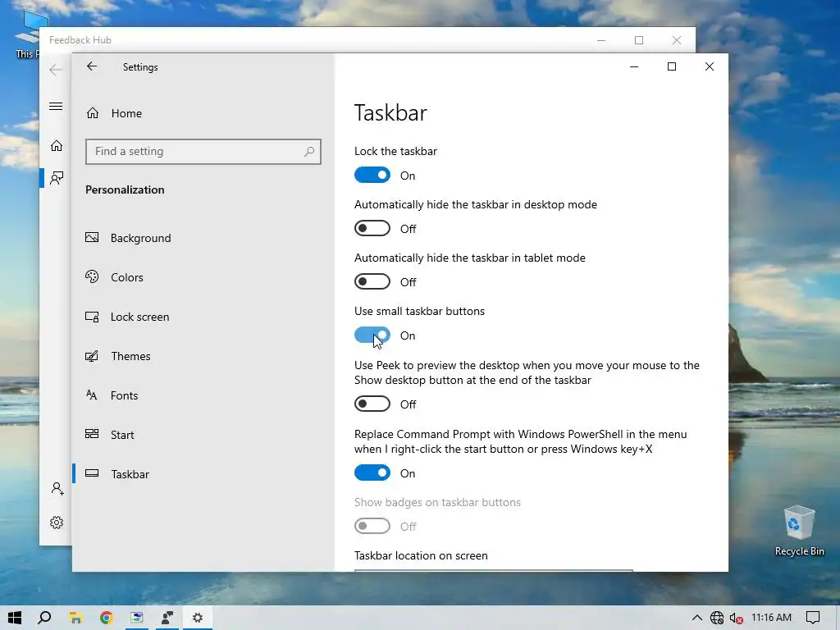Screen dimensions: 840x630
Task: Minimize the Settings window
Action: tap(634, 66)
